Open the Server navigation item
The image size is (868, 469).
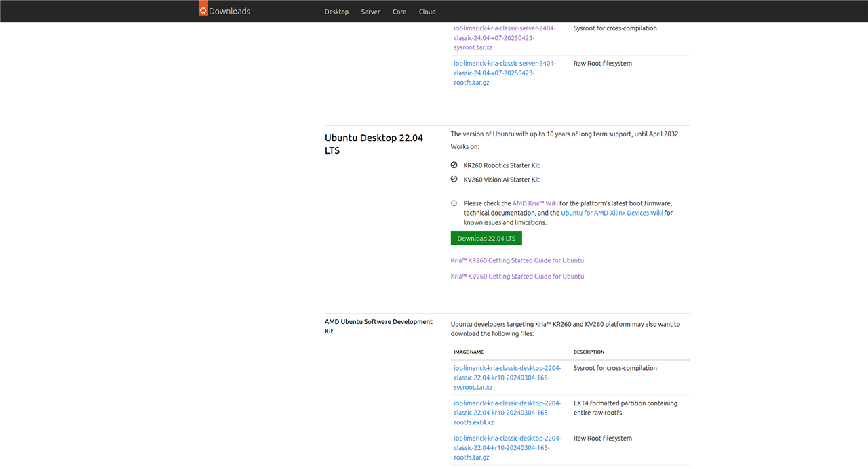(x=370, y=12)
